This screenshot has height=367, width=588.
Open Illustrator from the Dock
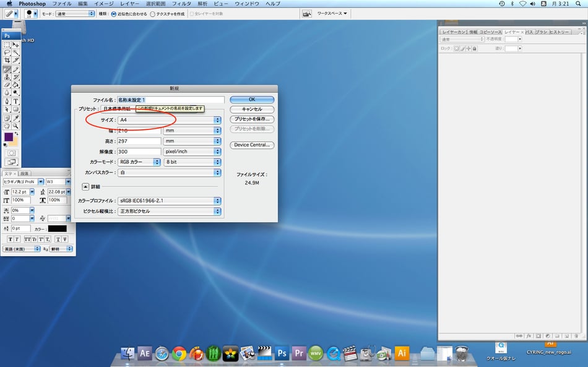(402, 353)
